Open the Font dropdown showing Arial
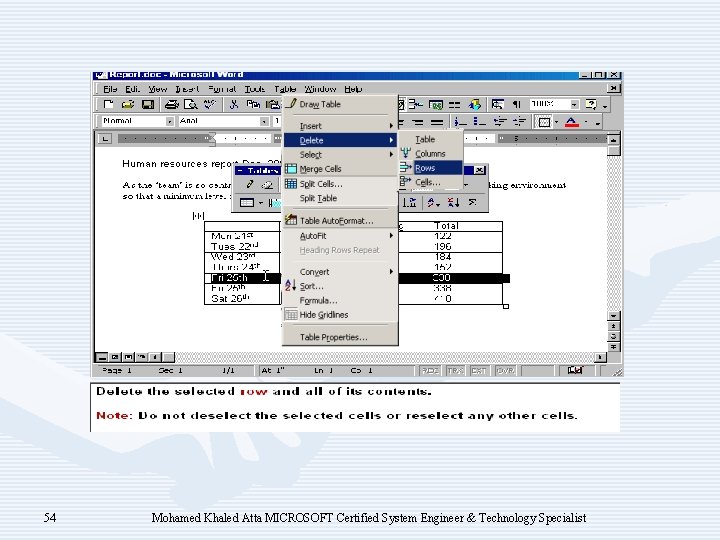720x540 pixels. tap(264, 122)
